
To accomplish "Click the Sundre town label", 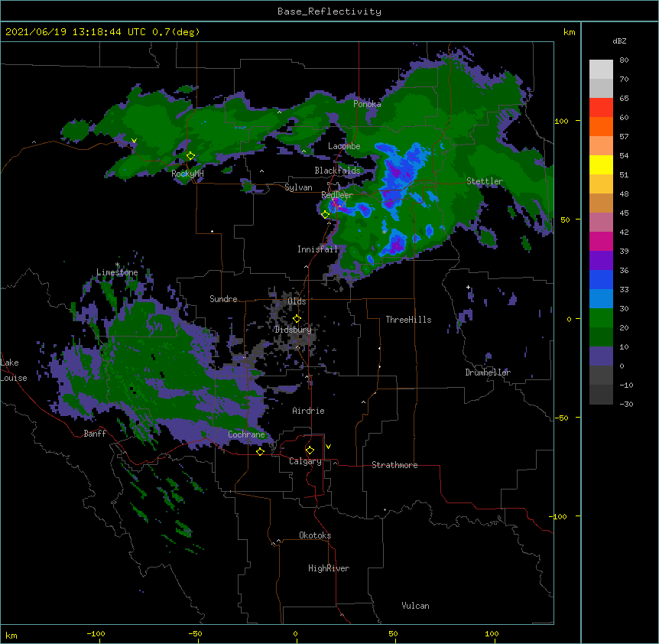I will click(223, 299).
